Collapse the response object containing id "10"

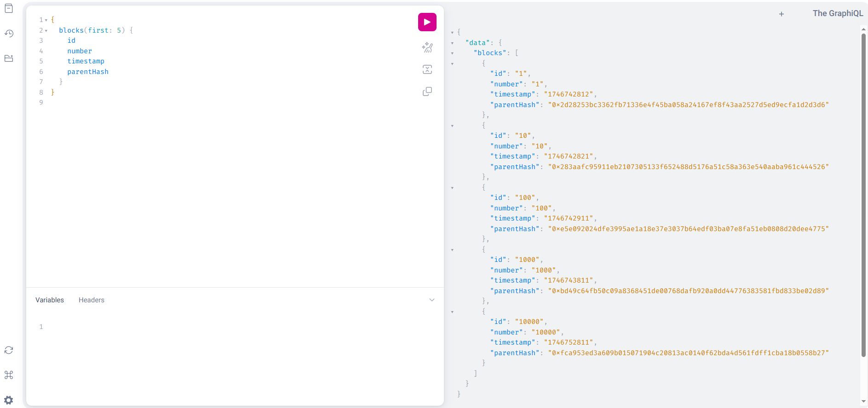click(x=453, y=126)
